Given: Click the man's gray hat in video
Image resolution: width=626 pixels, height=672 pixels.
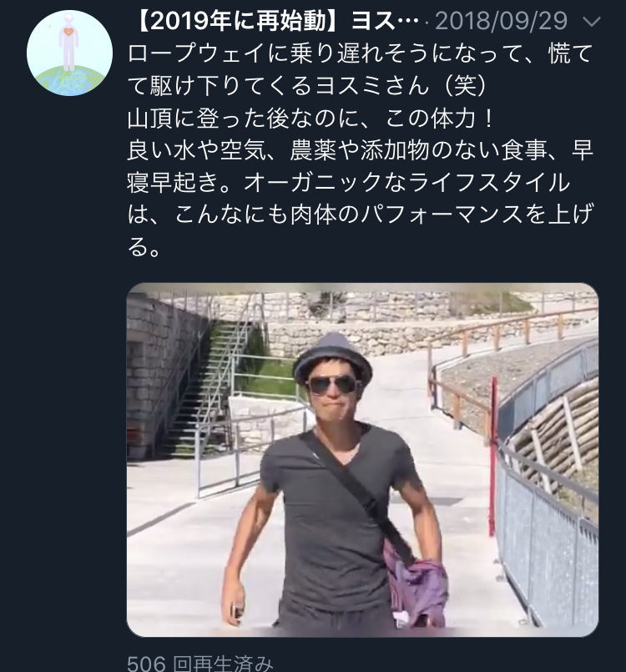Looking at the screenshot, I should point(332,356).
